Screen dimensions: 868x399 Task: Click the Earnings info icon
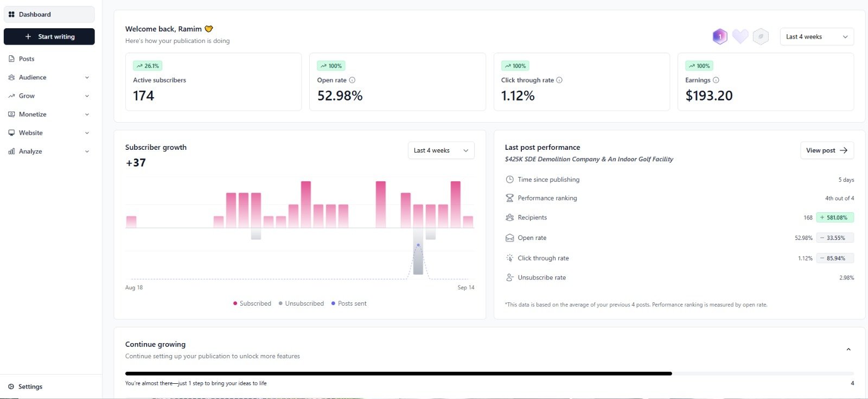coord(716,80)
